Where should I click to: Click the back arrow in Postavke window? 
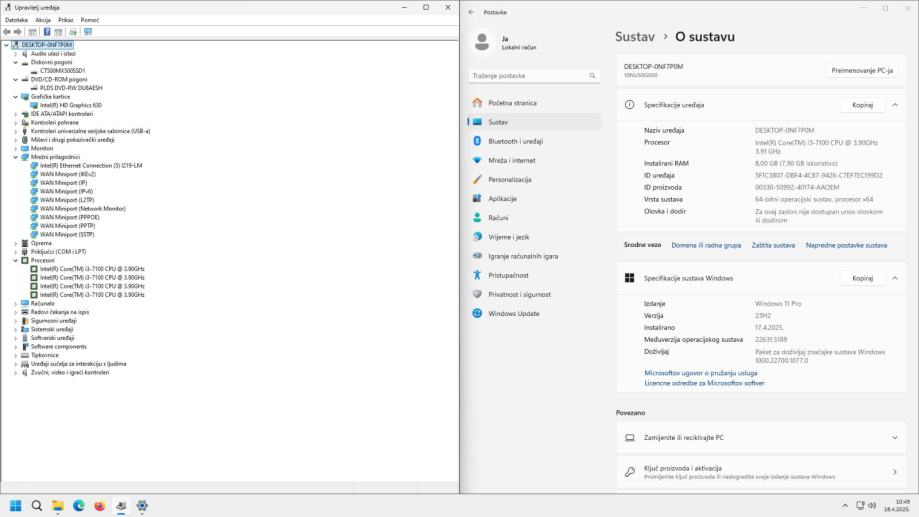coord(472,12)
